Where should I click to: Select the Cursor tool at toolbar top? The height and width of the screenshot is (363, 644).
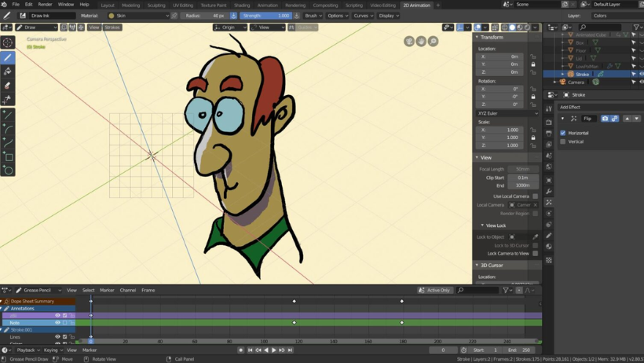pos(7,42)
